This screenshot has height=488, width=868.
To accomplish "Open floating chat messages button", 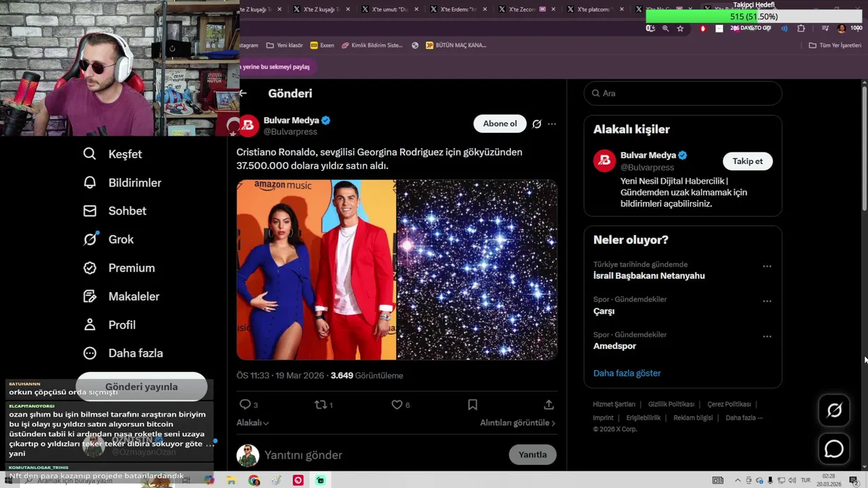I will (834, 449).
